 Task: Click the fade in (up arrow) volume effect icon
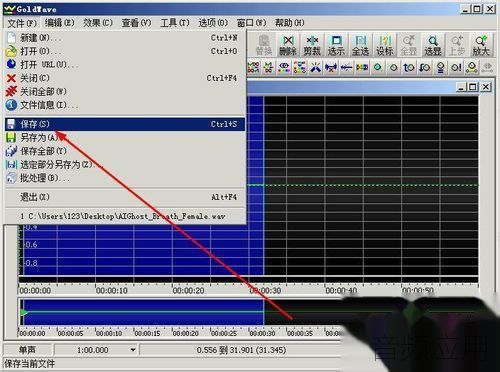pos(409,67)
